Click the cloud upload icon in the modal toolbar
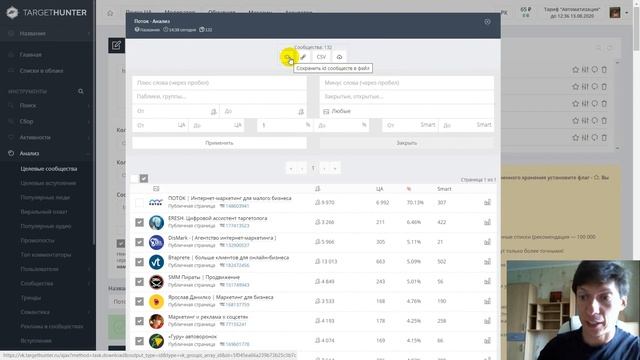 point(339,57)
